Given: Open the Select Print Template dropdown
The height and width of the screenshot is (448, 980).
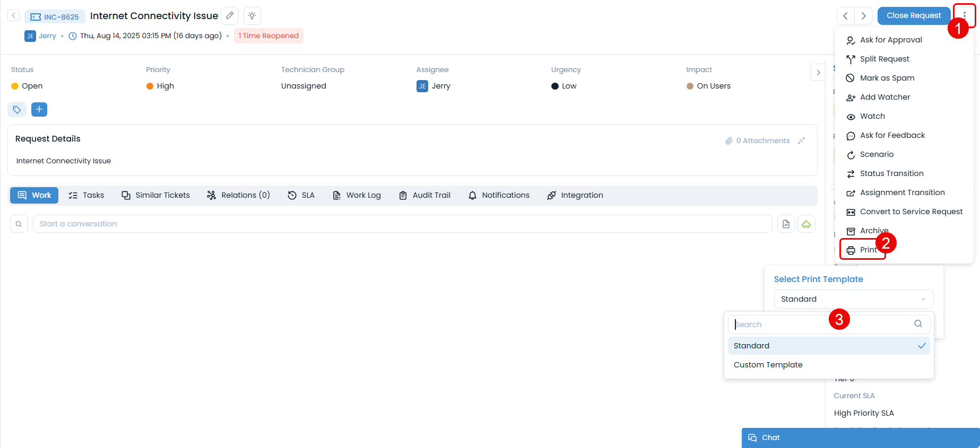Looking at the screenshot, I should [853, 299].
